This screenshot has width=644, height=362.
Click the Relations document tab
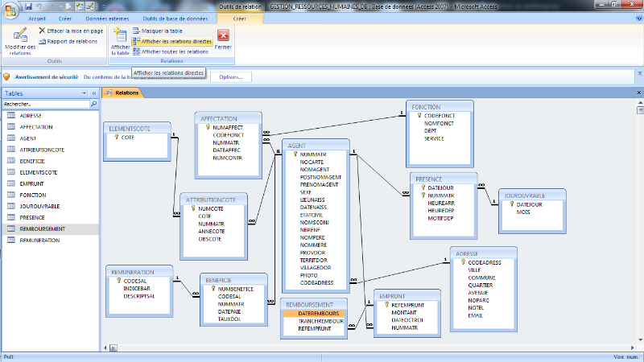tap(126, 93)
